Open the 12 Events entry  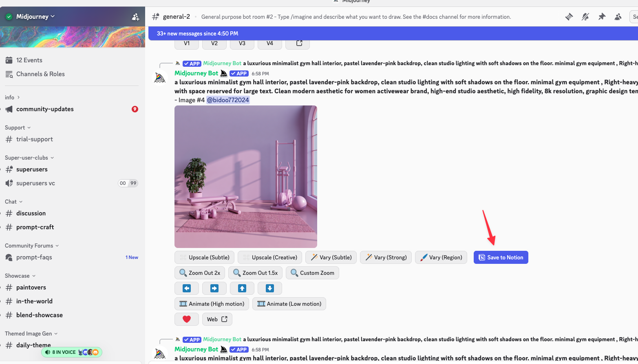coord(29,60)
